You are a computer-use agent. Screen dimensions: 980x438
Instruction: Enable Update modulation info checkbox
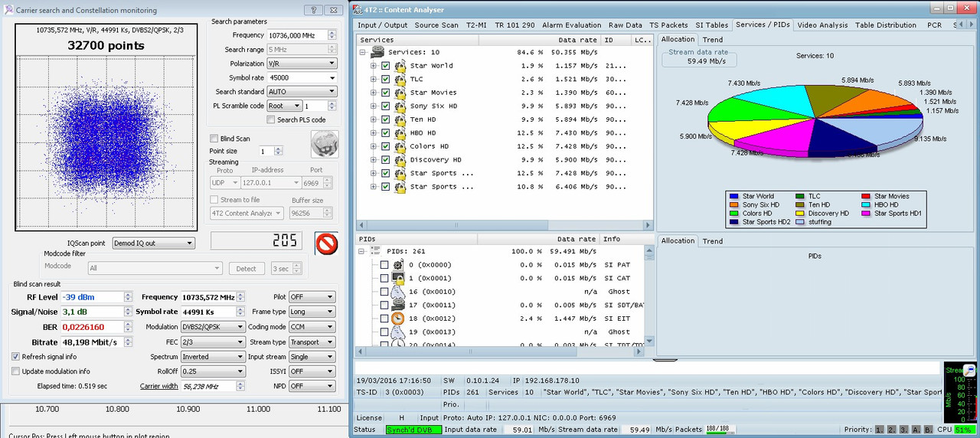(16, 371)
